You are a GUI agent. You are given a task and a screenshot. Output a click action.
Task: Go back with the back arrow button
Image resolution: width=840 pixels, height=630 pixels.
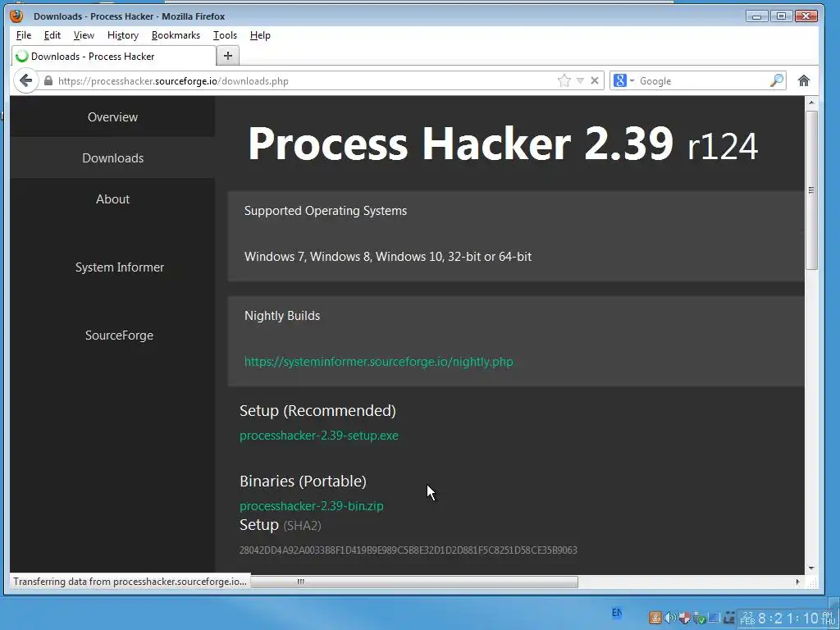coord(25,81)
